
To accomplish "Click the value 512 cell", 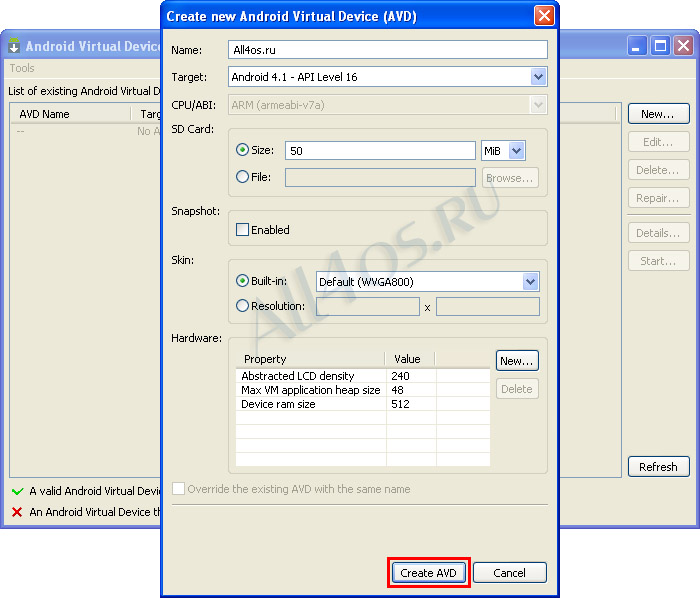I will [x=411, y=404].
